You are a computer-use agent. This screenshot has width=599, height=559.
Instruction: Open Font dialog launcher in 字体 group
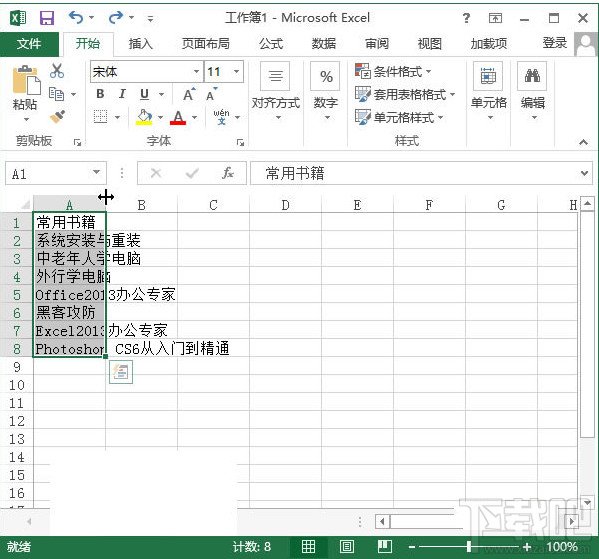240,143
